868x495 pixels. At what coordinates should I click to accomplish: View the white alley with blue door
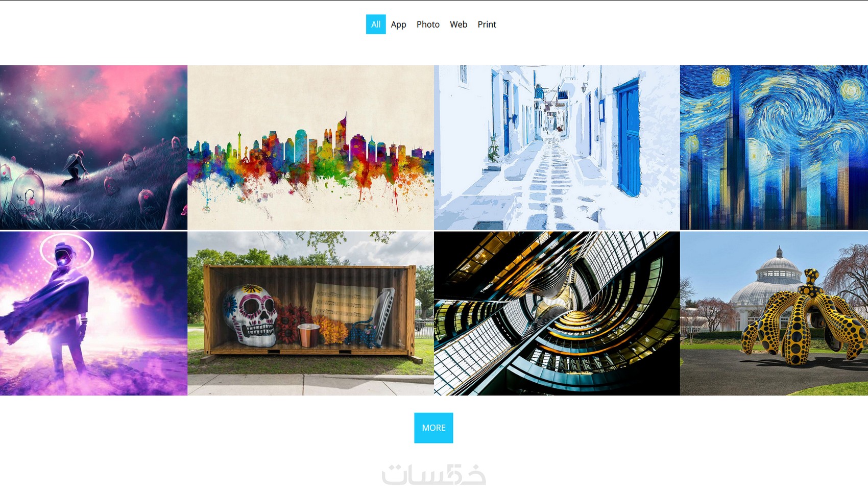pyautogui.click(x=557, y=147)
